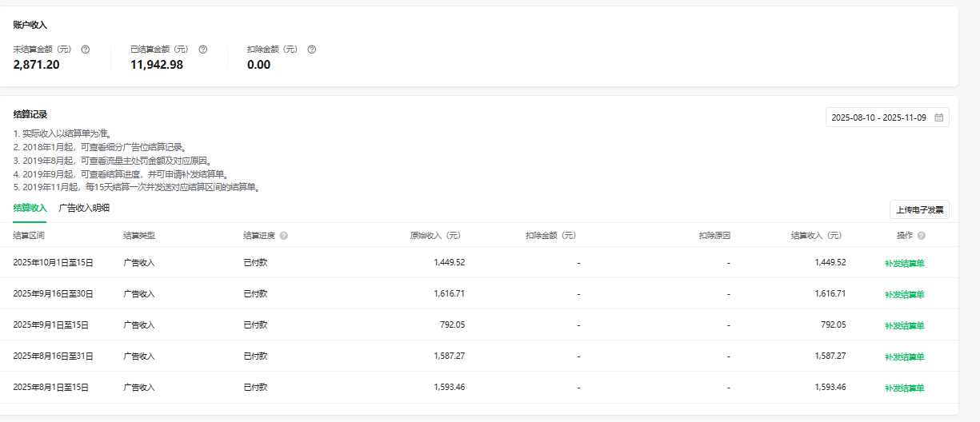
Task: Click 补发结算单 for 2025年8月16日至31日
Action: click(x=904, y=356)
